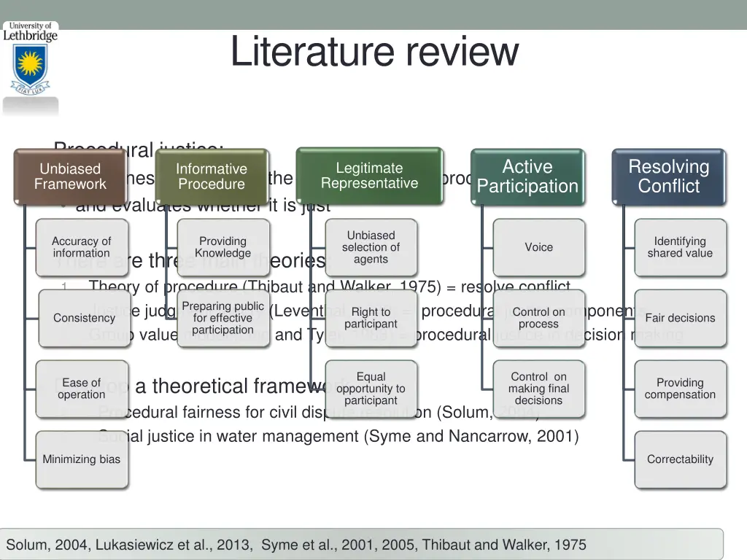
Task: Click Control on making final decisions box
Action: 539,389
